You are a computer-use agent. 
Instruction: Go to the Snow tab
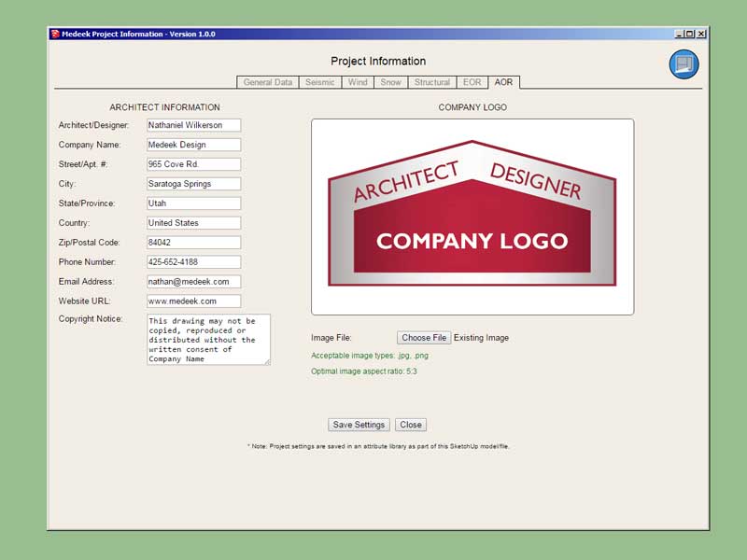click(x=390, y=82)
